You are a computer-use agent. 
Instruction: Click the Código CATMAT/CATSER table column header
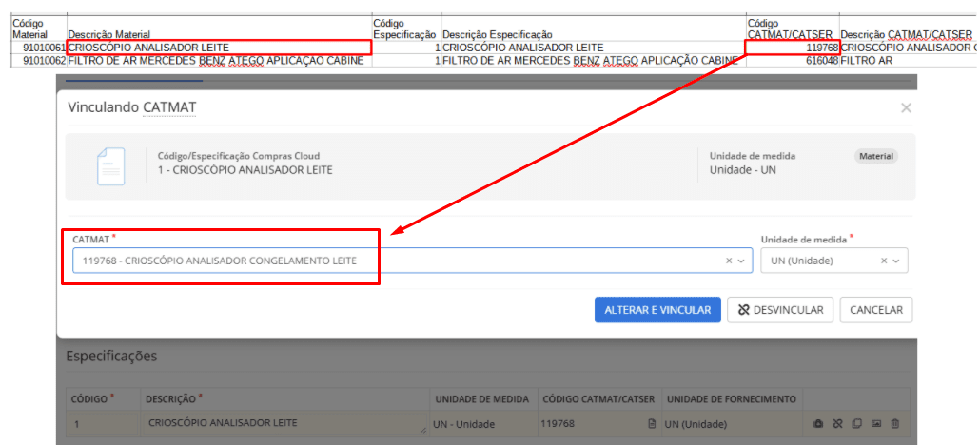[x=598, y=398]
